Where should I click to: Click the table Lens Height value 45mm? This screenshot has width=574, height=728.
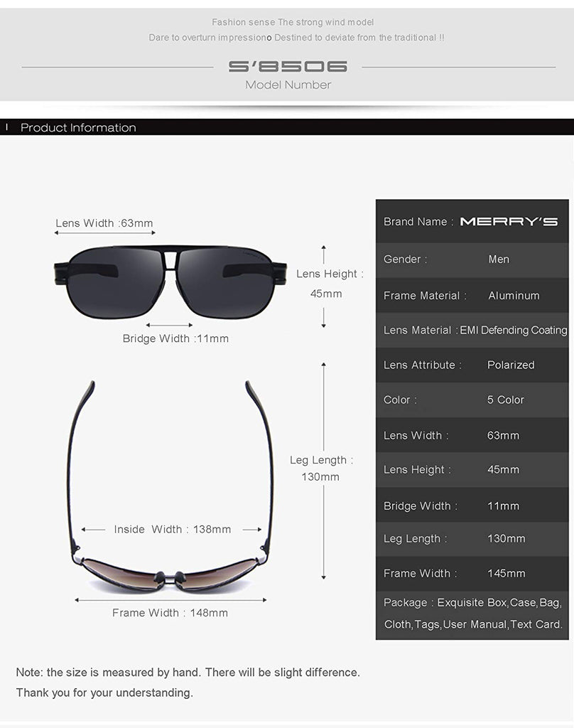pyautogui.click(x=503, y=469)
